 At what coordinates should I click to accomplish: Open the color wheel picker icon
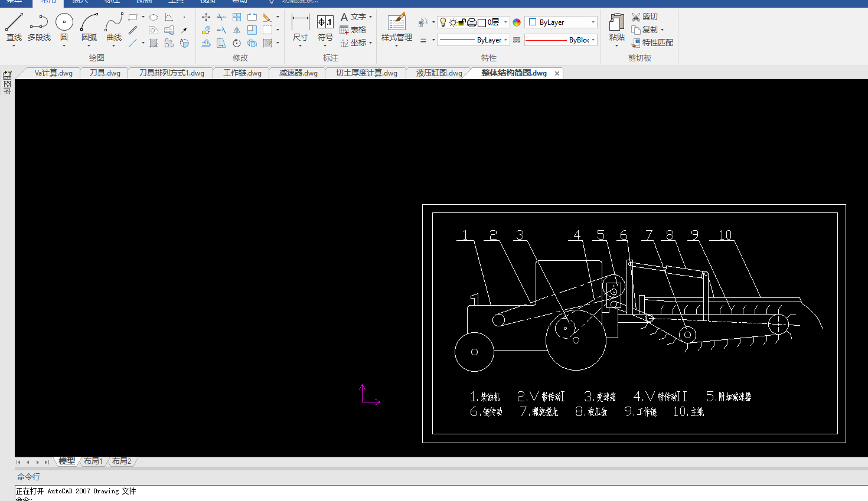517,22
